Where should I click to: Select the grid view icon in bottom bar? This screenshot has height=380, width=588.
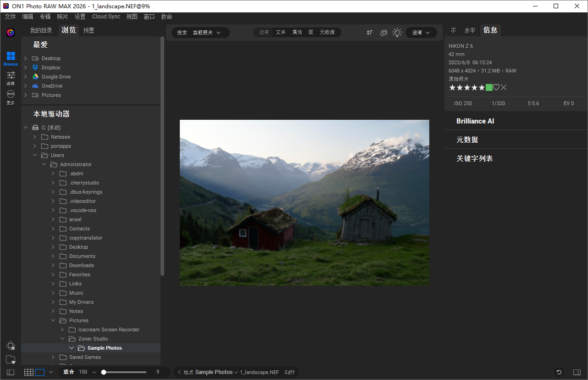click(x=28, y=372)
